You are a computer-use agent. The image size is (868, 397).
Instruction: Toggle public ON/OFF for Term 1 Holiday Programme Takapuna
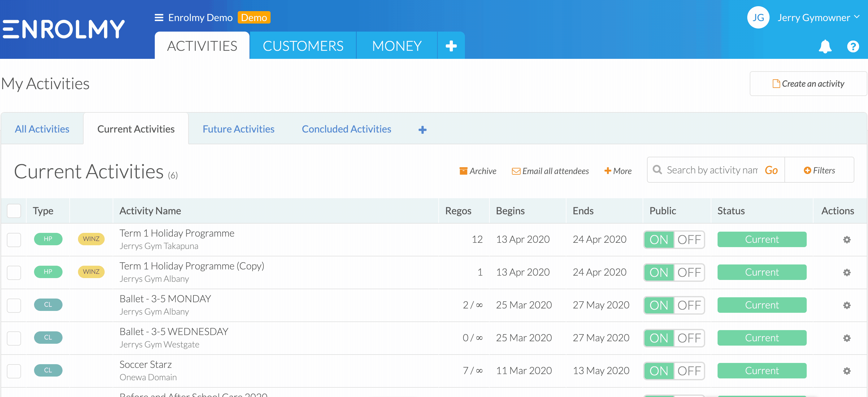[x=674, y=240]
